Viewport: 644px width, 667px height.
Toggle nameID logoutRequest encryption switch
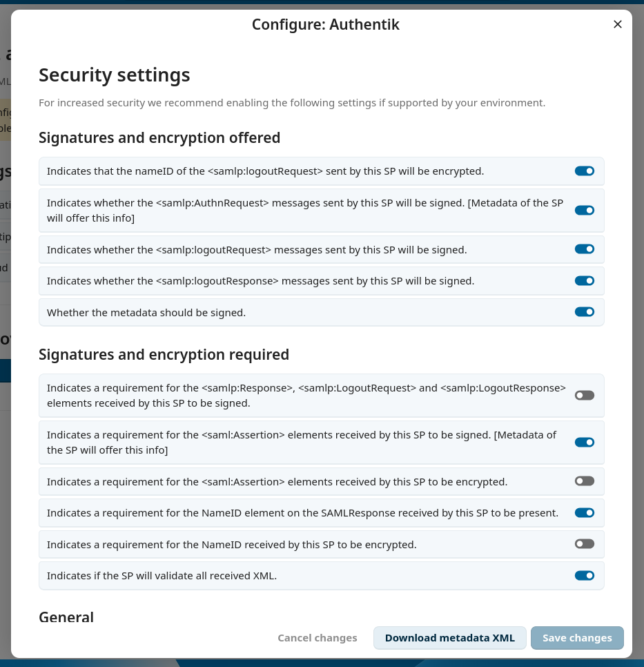point(585,171)
